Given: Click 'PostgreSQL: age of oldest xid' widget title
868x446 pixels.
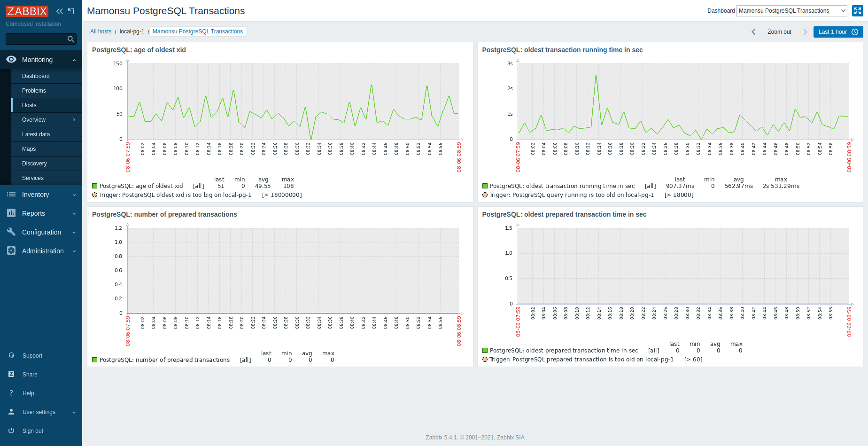Looking at the screenshot, I should (x=139, y=50).
